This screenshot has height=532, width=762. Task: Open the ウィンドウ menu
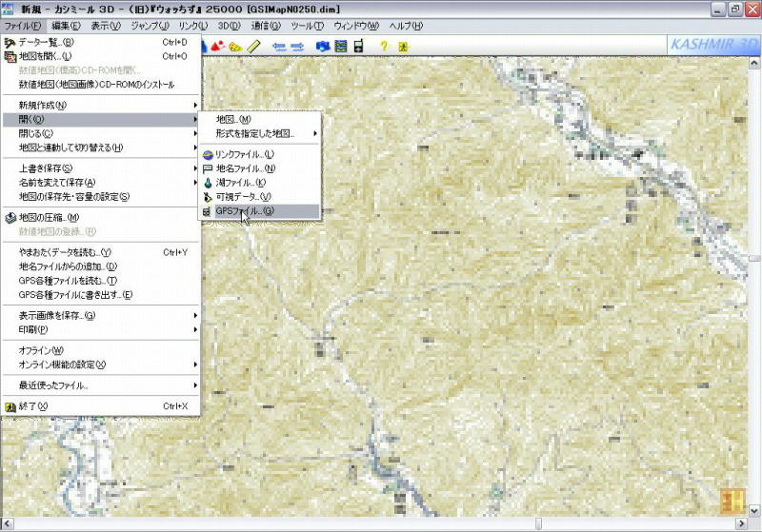356,26
